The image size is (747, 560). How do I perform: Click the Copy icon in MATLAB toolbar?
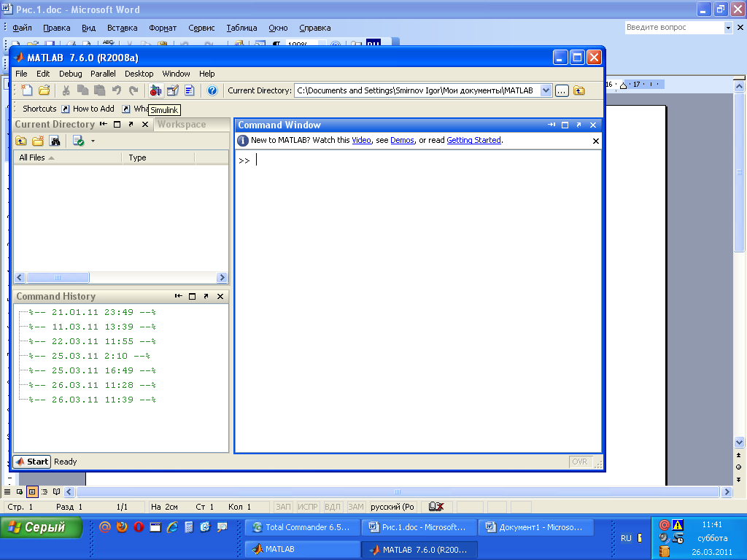coord(83,90)
